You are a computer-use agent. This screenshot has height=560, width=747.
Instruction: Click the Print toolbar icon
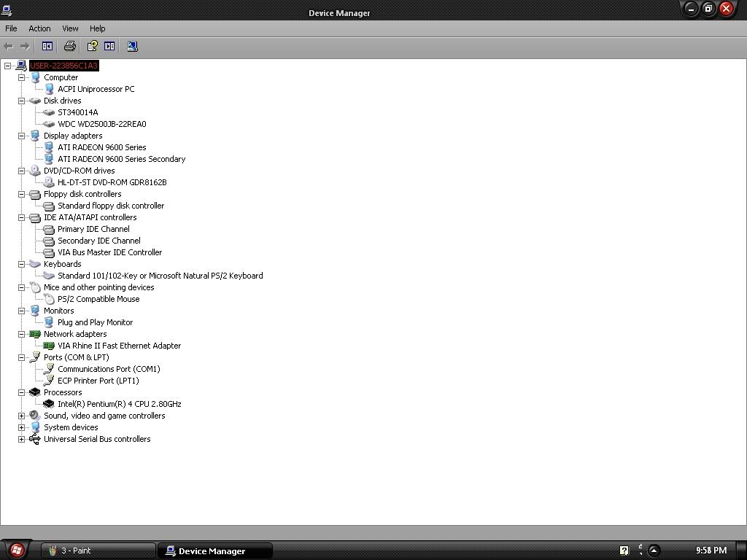tap(69, 46)
